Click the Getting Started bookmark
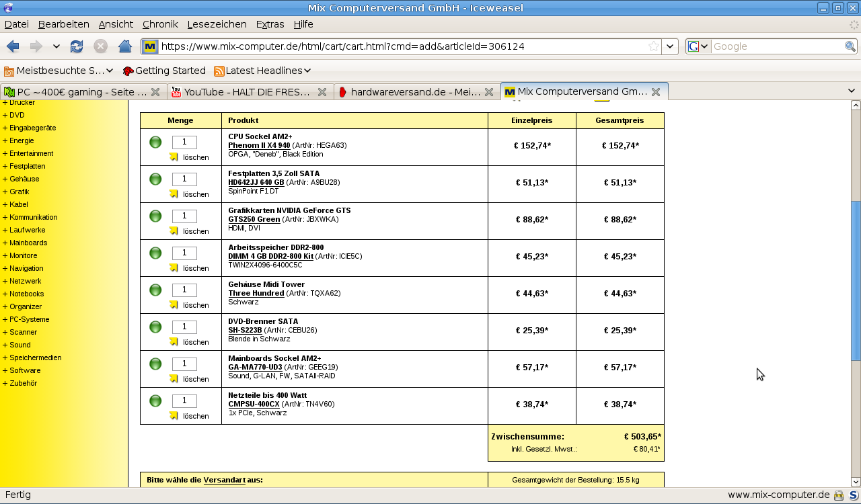861x504 pixels. (164, 71)
